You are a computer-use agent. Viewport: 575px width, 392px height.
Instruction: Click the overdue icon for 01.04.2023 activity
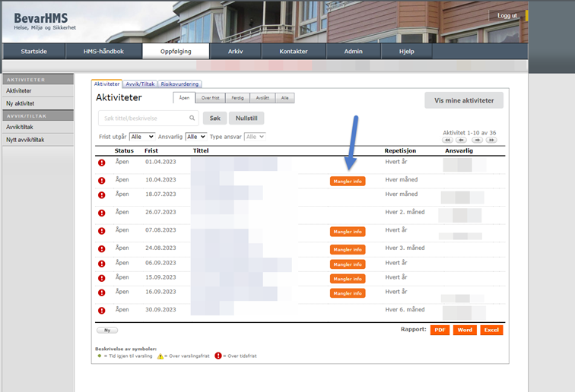point(101,163)
